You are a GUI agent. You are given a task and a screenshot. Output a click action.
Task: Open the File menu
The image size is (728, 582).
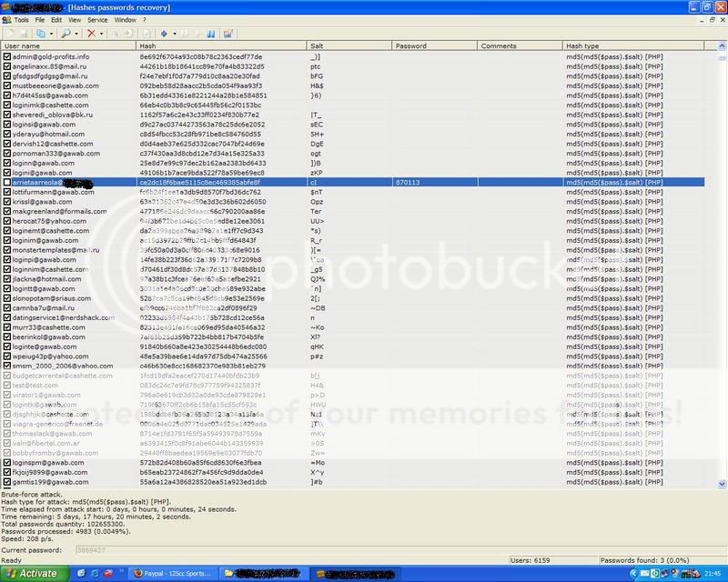[40, 20]
